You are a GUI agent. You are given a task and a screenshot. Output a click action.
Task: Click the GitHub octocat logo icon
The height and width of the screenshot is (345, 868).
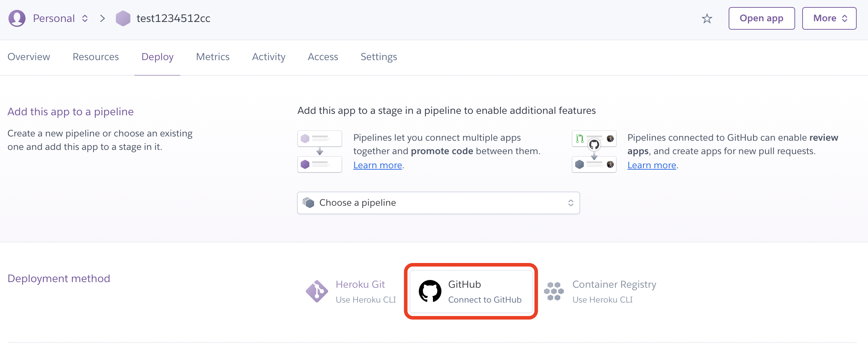430,291
